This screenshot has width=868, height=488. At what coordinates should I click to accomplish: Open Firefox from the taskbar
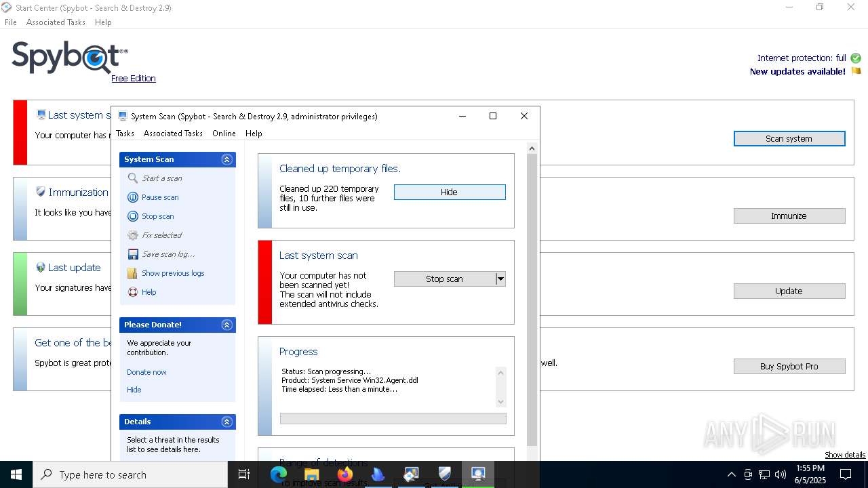coord(345,474)
